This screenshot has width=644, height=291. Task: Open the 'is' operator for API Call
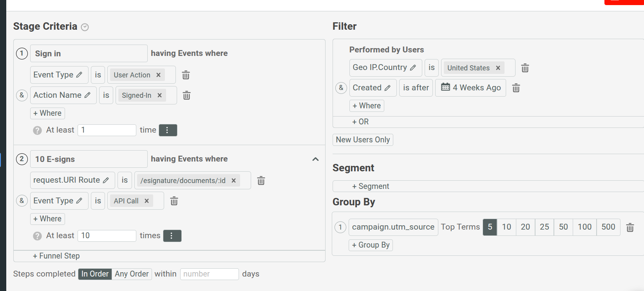98,201
